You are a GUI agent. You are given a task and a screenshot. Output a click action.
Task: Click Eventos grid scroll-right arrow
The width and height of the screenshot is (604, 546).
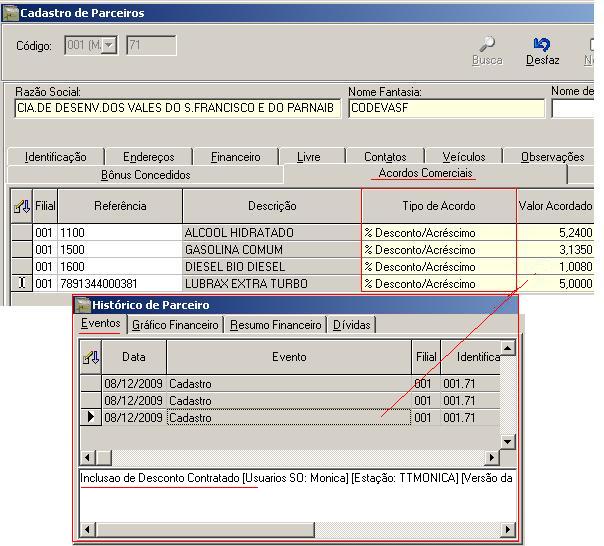(x=492, y=458)
